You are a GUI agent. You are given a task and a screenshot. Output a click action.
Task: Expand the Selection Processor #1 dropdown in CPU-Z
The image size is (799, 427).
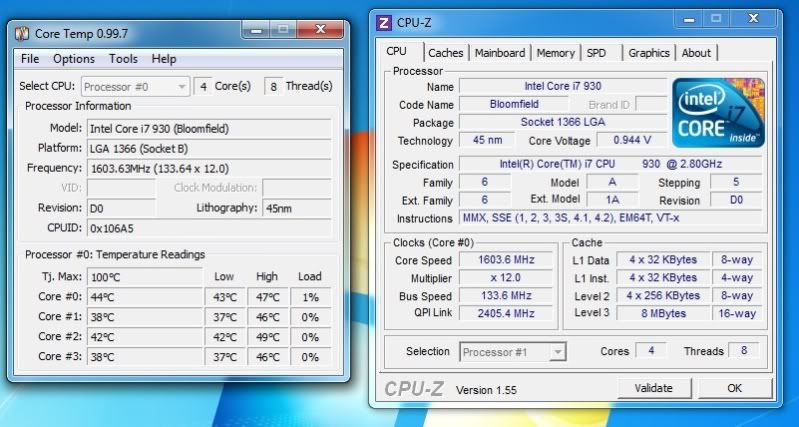tap(513, 352)
